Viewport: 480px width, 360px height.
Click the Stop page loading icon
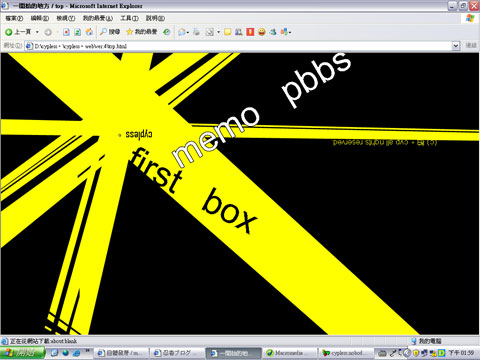[66, 32]
